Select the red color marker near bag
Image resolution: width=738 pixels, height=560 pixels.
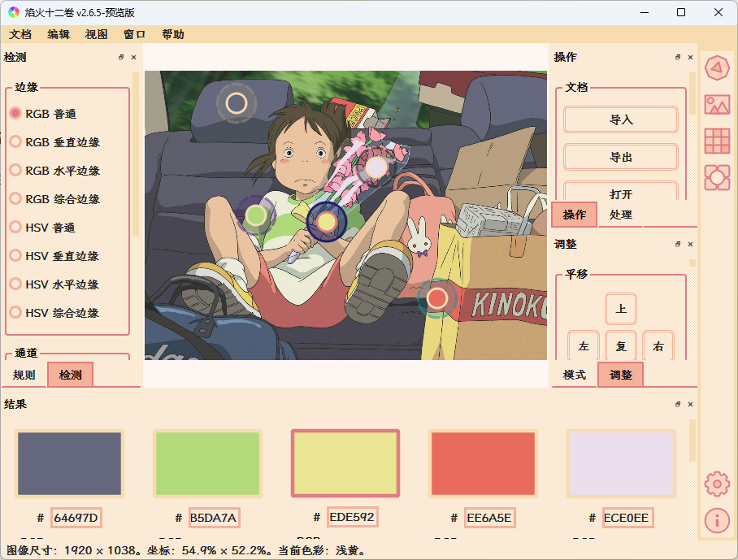tap(436, 298)
